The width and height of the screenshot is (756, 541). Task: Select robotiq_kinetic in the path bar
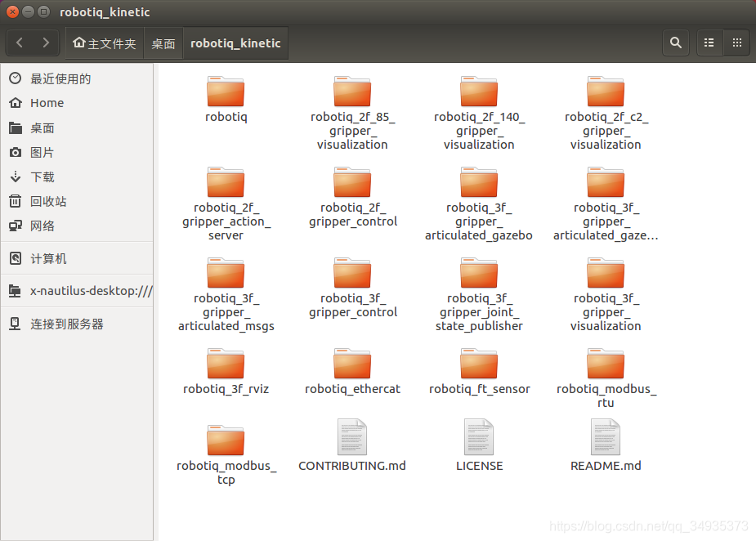(235, 43)
